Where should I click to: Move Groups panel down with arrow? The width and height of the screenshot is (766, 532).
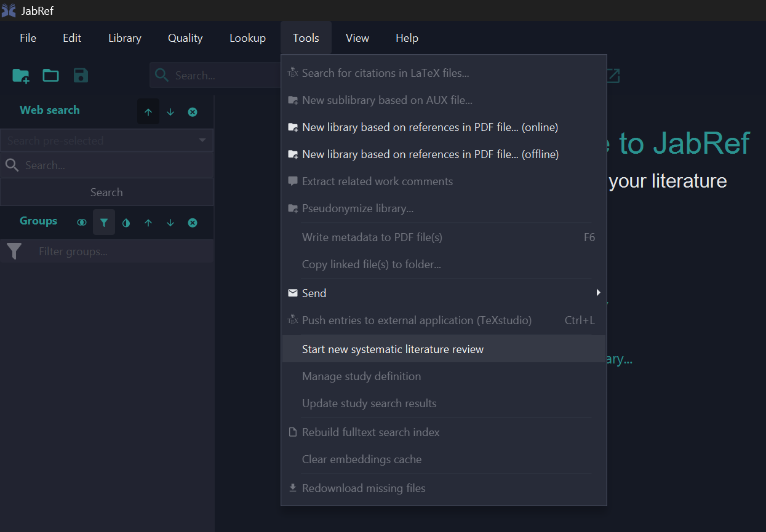[x=170, y=223]
